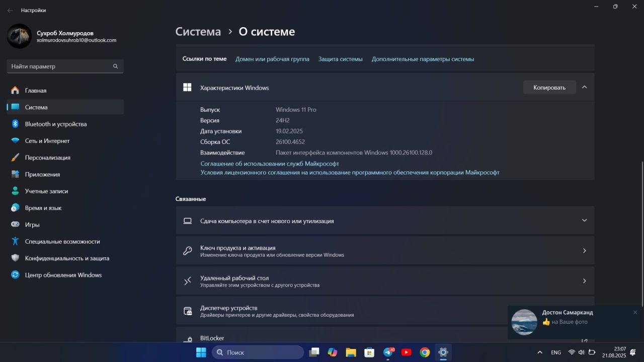Click the 24H2 version value
Viewport: 644px width, 362px height.
click(x=283, y=120)
